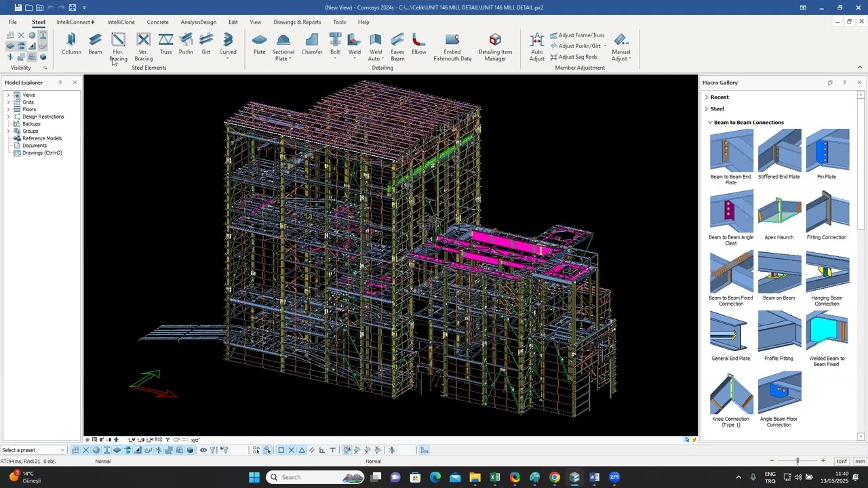
Task: Click Embed Fishmouth Data tool
Action: (452, 47)
